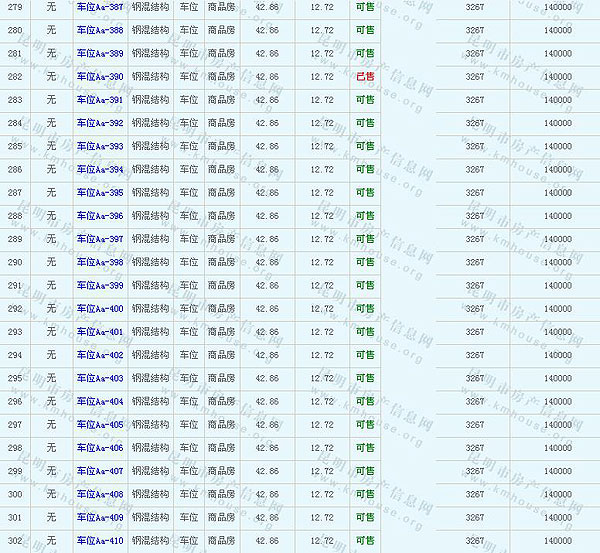Image resolution: width=600 pixels, height=553 pixels.
Task: Open the 车位Aa-388 link
Action: 100,30
